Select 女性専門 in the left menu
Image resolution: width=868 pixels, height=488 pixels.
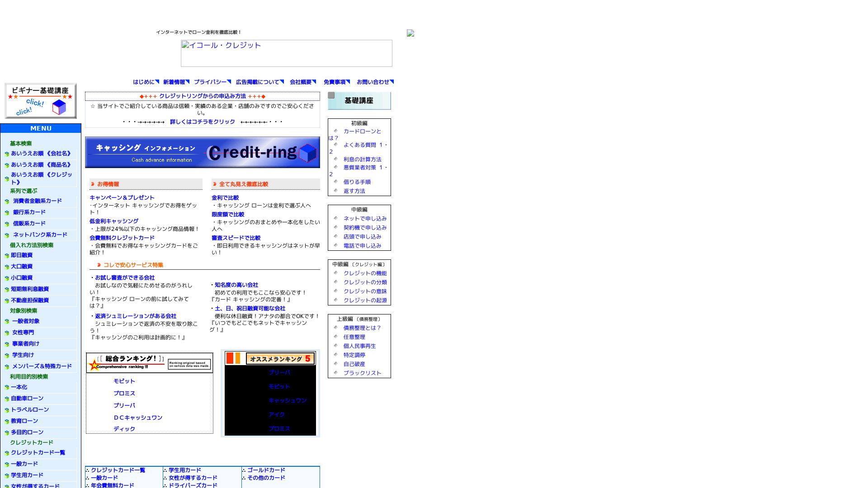[23, 333]
